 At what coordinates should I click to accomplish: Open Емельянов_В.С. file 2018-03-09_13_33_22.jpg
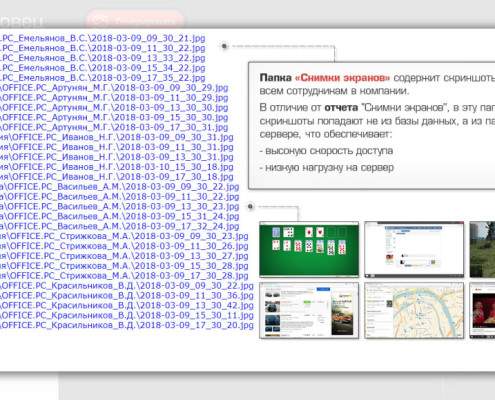point(103,58)
